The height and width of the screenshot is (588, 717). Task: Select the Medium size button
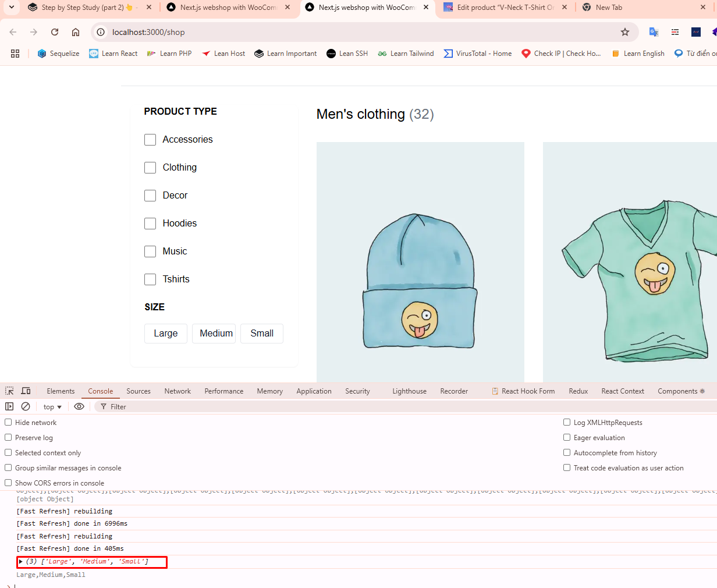(216, 334)
